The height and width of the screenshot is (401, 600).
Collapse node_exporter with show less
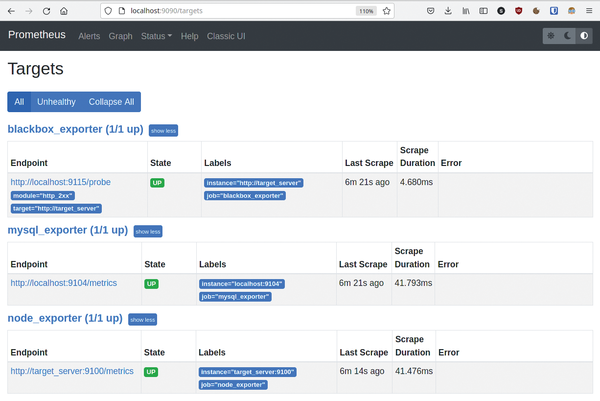click(x=143, y=319)
